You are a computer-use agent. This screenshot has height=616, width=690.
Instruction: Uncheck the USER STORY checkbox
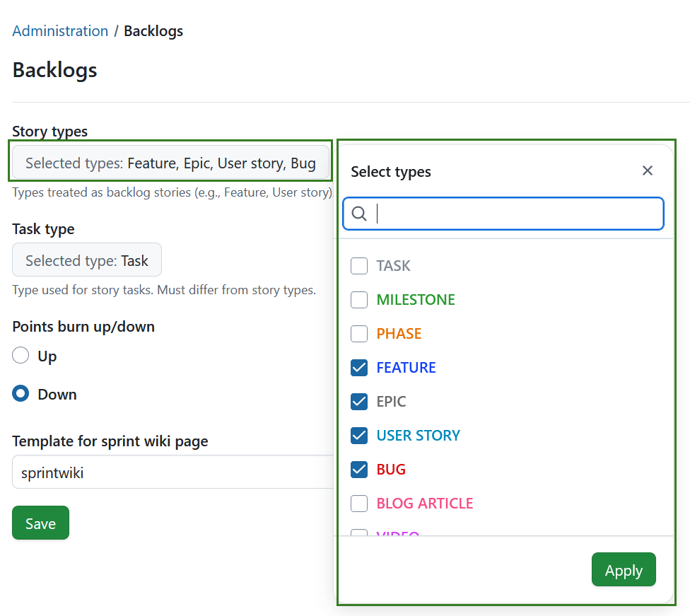tap(359, 435)
